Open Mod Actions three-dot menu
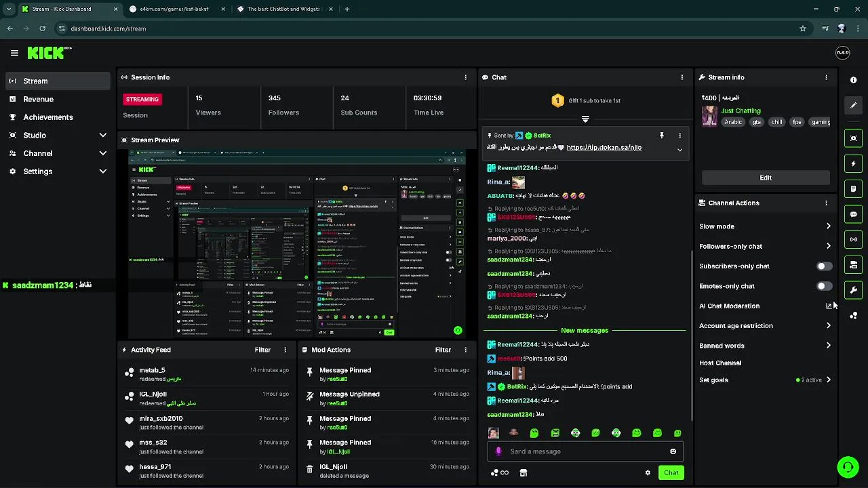This screenshot has width=868, height=488. 465,350
